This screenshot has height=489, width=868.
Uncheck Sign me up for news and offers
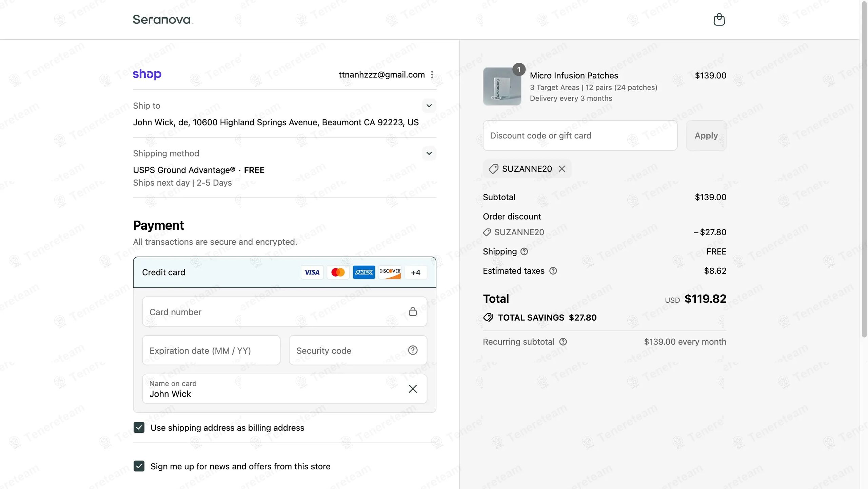[139, 466]
